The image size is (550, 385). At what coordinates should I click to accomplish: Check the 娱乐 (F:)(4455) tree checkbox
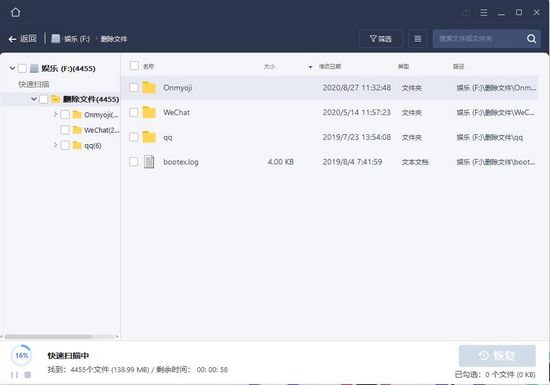(x=22, y=68)
